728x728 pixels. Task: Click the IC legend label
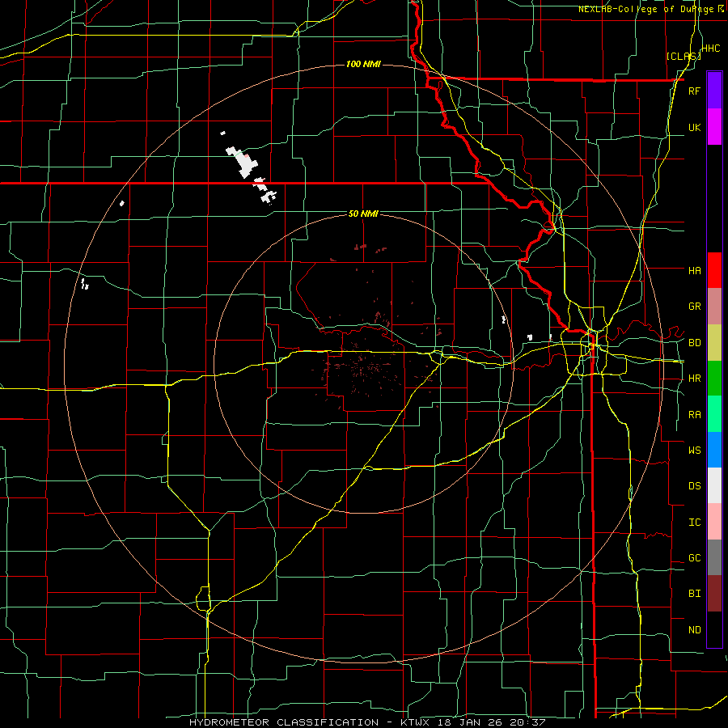coord(694,523)
